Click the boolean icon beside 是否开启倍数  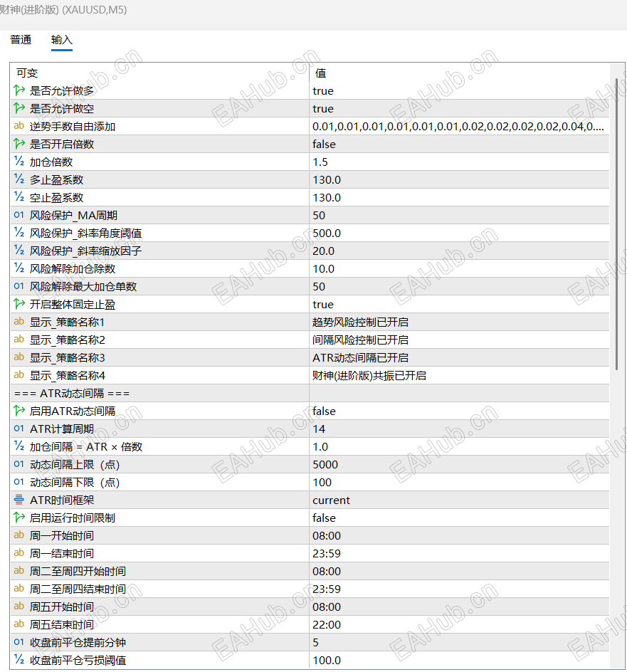19,144
